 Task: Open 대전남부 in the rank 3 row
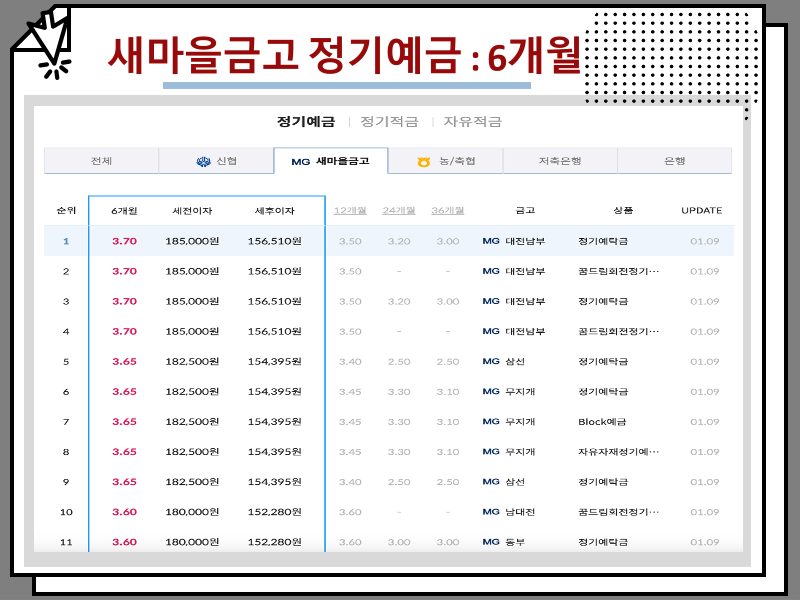tap(525, 301)
